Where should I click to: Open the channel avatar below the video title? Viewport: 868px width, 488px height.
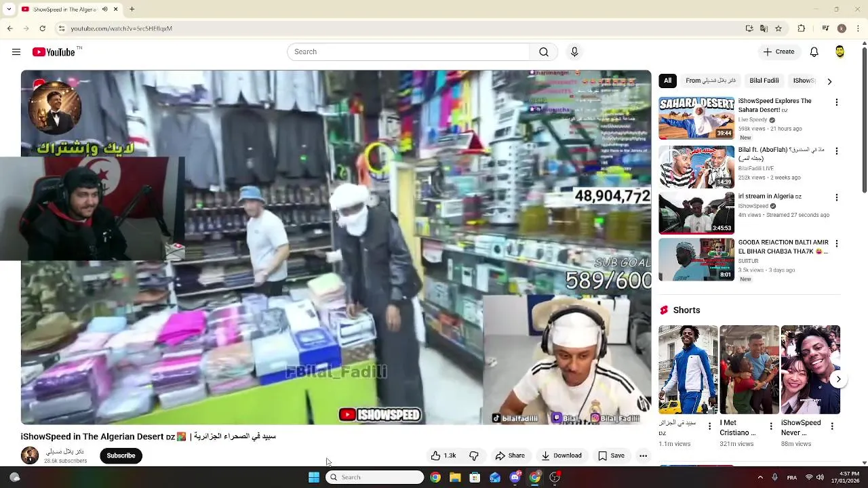pyautogui.click(x=30, y=455)
